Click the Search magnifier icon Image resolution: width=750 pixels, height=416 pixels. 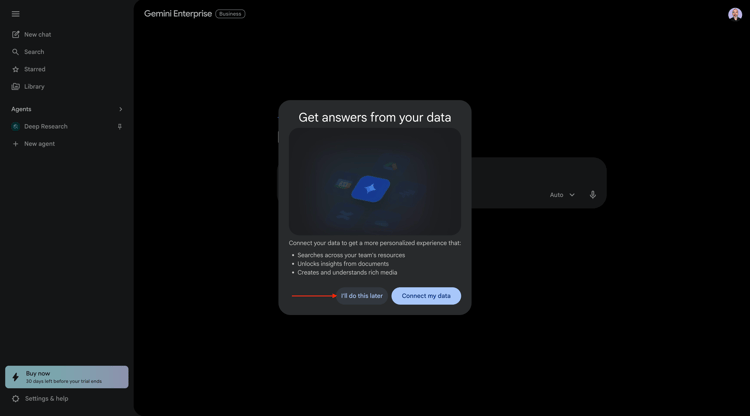pyautogui.click(x=15, y=52)
